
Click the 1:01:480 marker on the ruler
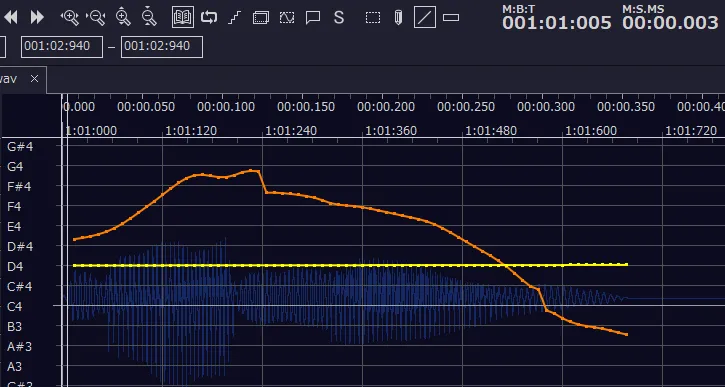(x=491, y=131)
